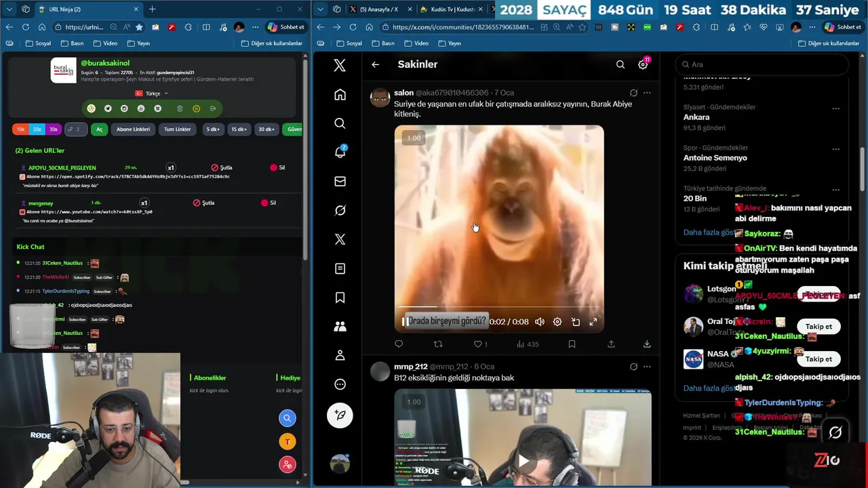Screen dimensions: 868x488
Task: Open Türkçe language dropdown
Action: tap(152, 94)
